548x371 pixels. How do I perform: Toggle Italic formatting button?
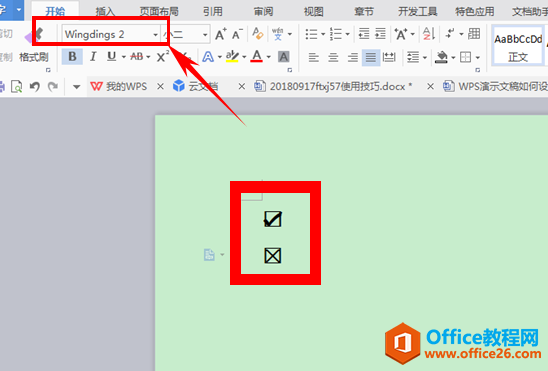coord(93,57)
